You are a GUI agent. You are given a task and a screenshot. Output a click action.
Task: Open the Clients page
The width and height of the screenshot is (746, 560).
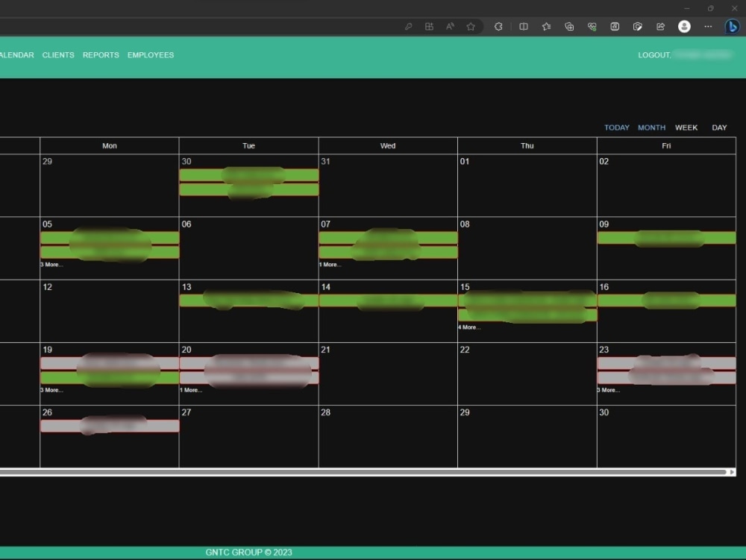coord(58,55)
